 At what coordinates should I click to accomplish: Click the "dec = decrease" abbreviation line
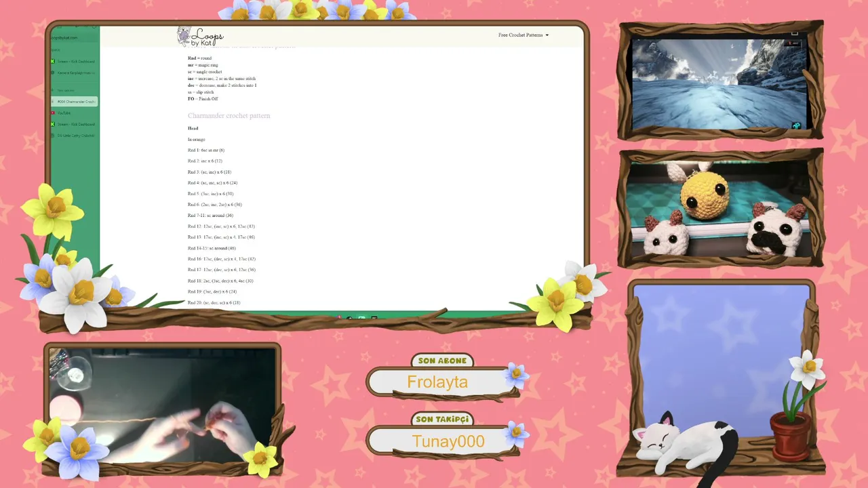point(222,85)
